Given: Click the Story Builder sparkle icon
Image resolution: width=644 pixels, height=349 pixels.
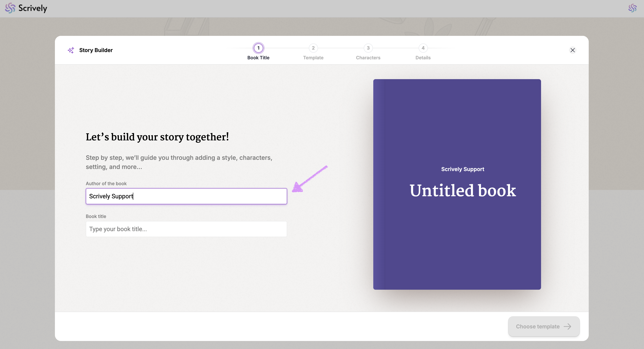Looking at the screenshot, I should point(71,50).
